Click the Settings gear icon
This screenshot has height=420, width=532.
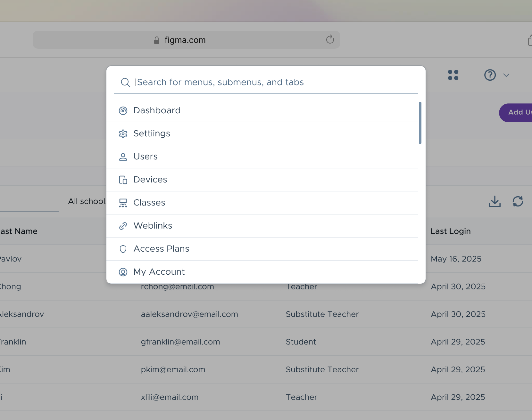[123, 134]
